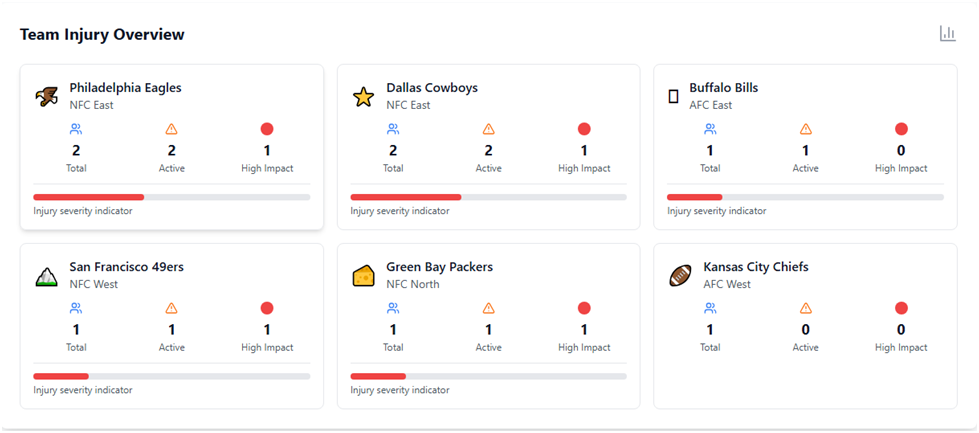
Task: Click the High Impact label for Kansas City Chiefs
Action: [901, 348]
